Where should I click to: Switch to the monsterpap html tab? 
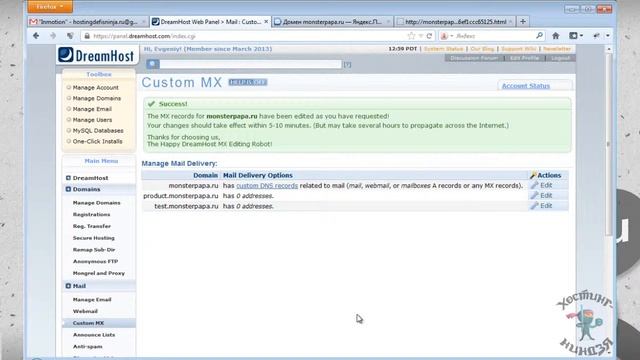click(x=455, y=22)
